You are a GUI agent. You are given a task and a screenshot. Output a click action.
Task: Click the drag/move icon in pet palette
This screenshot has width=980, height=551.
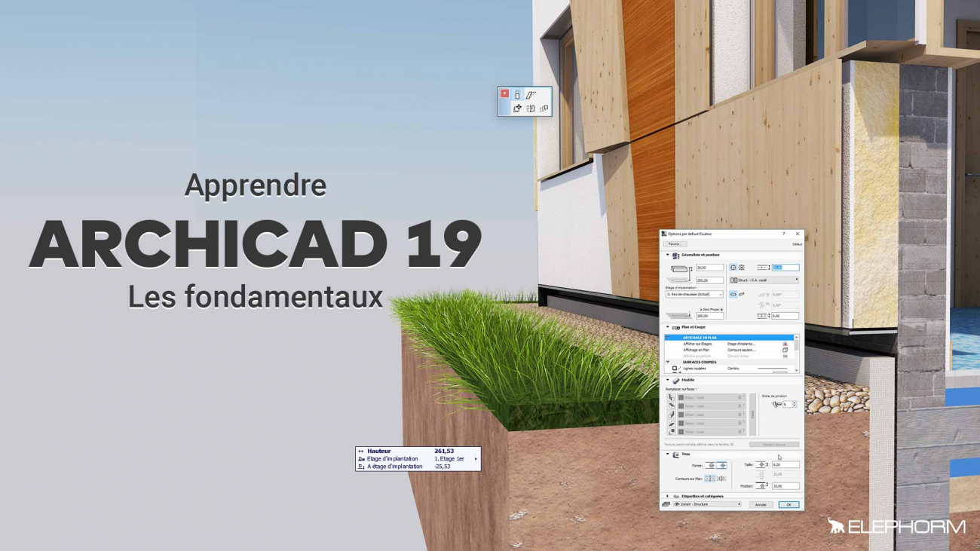517,109
